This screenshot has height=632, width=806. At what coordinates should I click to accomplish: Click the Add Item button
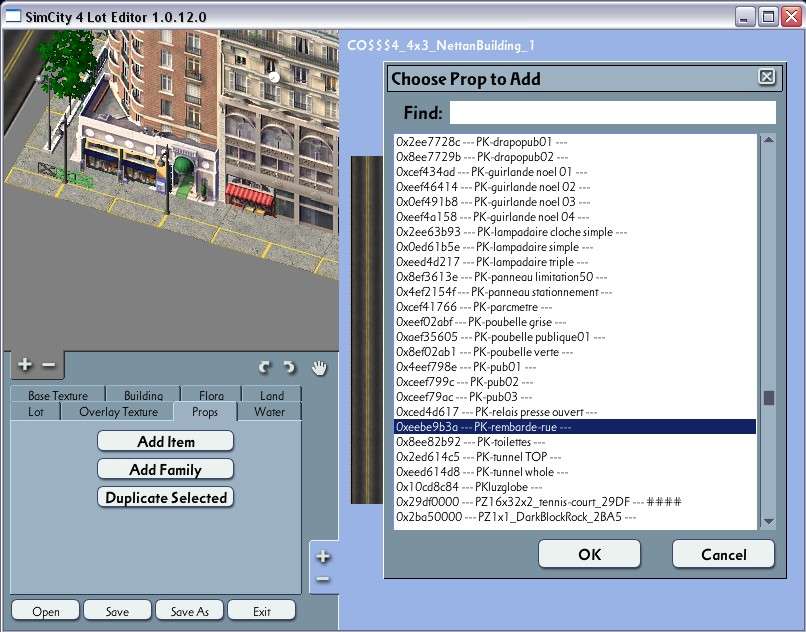click(x=166, y=441)
